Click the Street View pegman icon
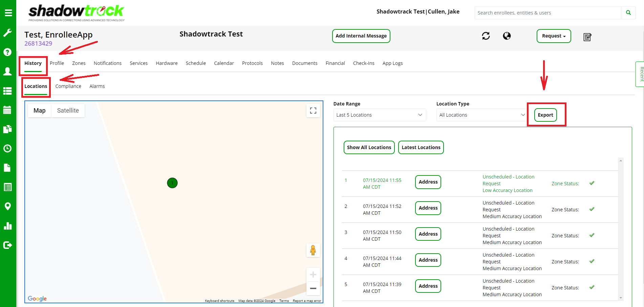Screen dimensions: 644x307 313,250
